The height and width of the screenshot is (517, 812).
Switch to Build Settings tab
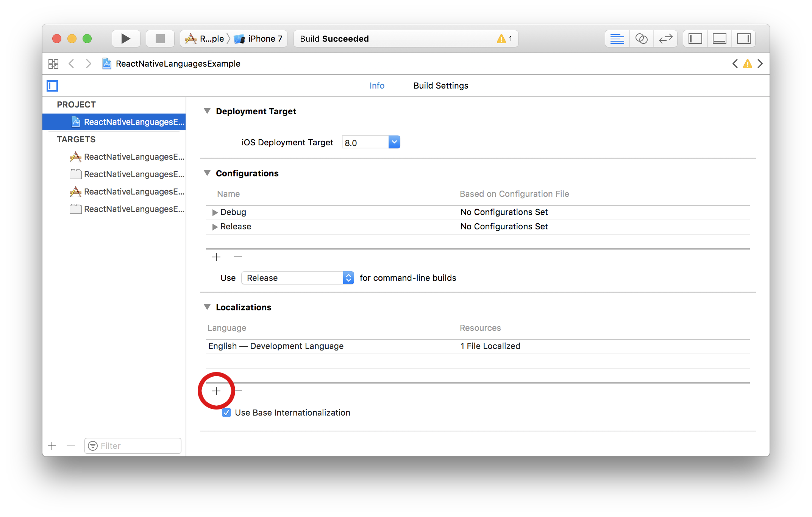(x=441, y=86)
